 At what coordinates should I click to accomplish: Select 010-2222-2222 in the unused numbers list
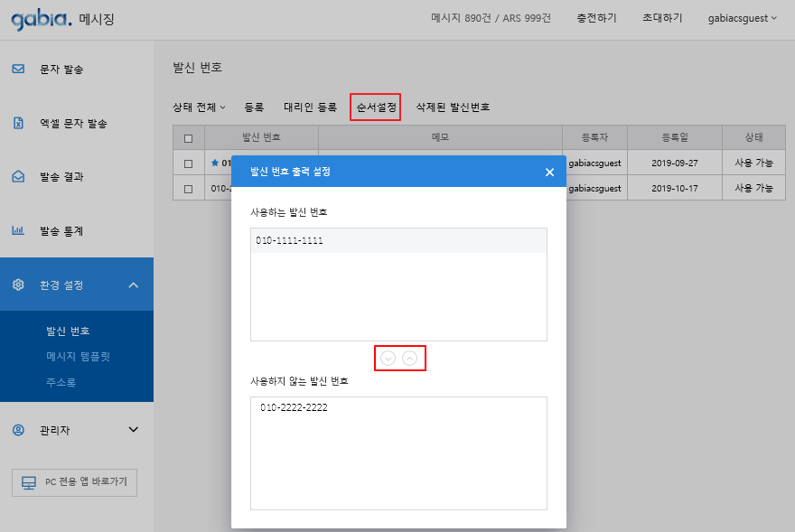tap(294, 407)
